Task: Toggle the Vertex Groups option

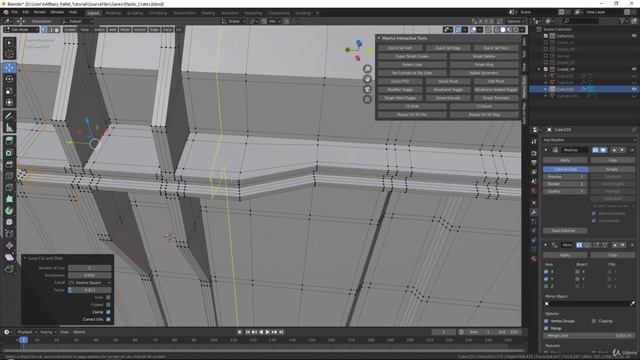Action: 546,321
